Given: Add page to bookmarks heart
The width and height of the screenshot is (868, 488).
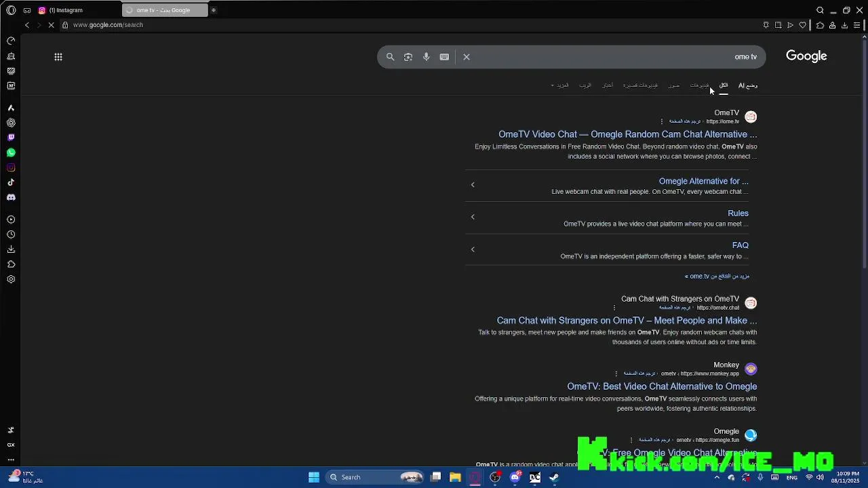Looking at the screenshot, I should click(803, 25).
